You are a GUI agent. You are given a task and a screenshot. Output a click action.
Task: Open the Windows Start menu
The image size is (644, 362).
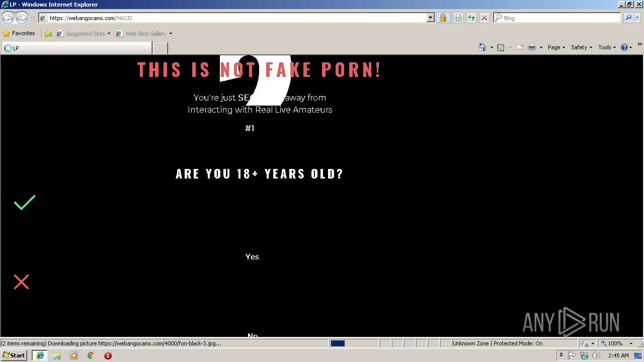coord(14,355)
